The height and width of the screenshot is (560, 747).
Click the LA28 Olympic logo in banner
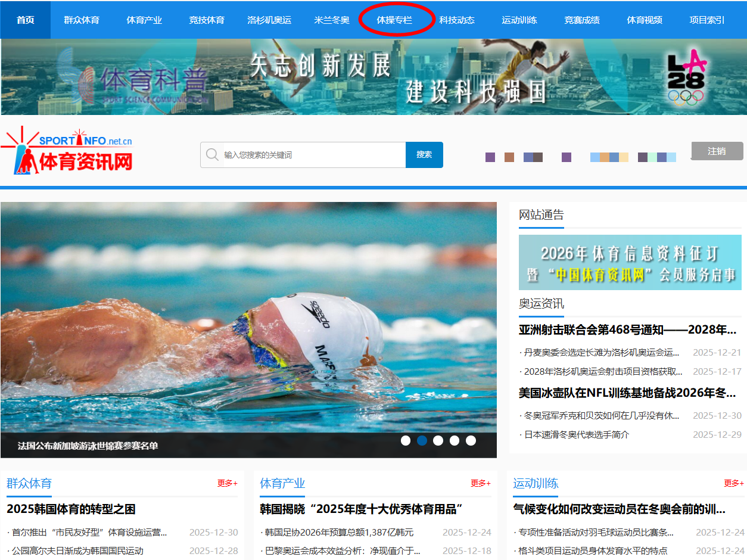point(686,77)
